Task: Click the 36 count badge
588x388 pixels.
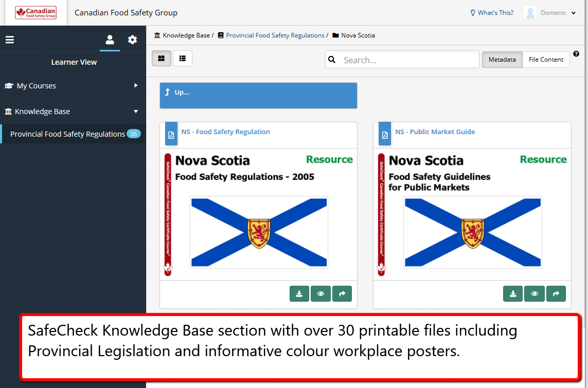Action: pos(134,134)
